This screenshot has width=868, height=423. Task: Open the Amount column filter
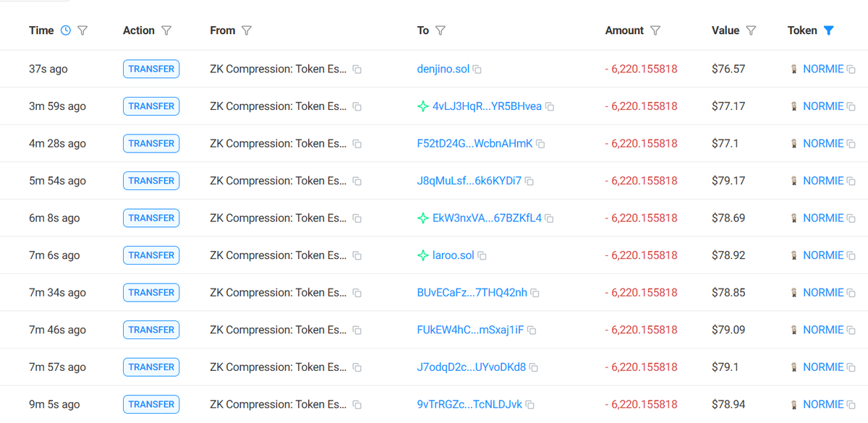click(655, 30)
